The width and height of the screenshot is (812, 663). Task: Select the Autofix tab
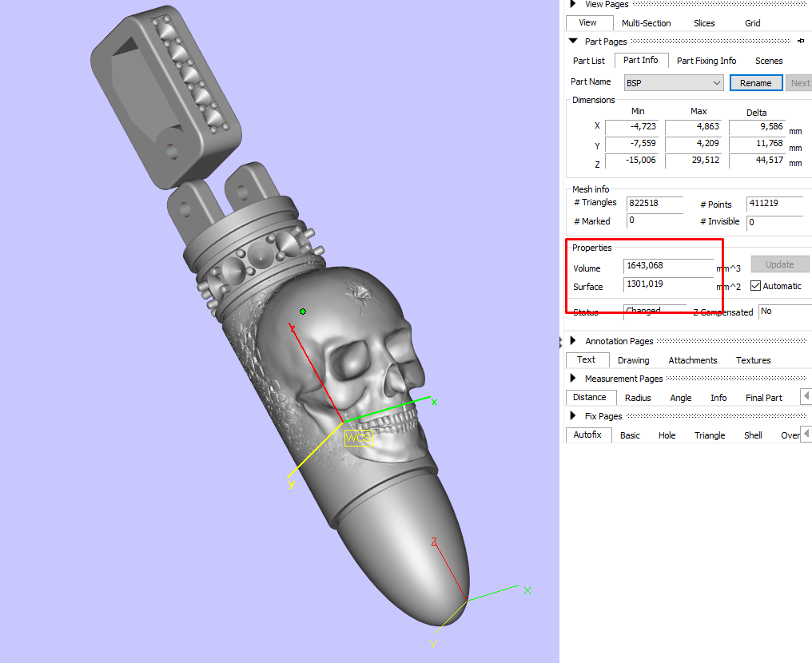(587, 435)
